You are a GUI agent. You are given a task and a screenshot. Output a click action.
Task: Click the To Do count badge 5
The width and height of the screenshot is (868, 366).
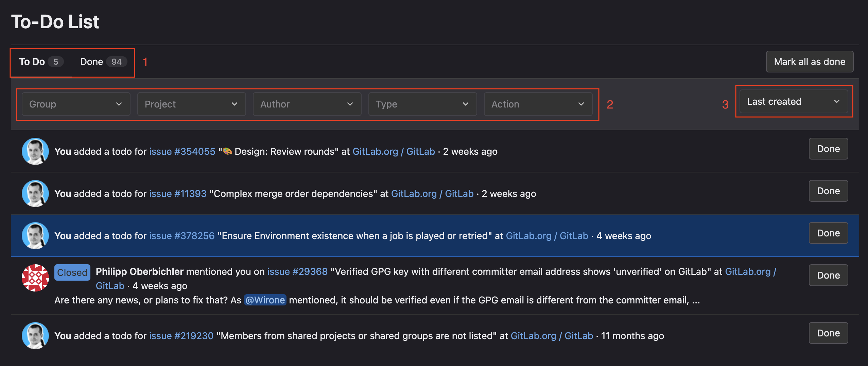tap(56, 62)
